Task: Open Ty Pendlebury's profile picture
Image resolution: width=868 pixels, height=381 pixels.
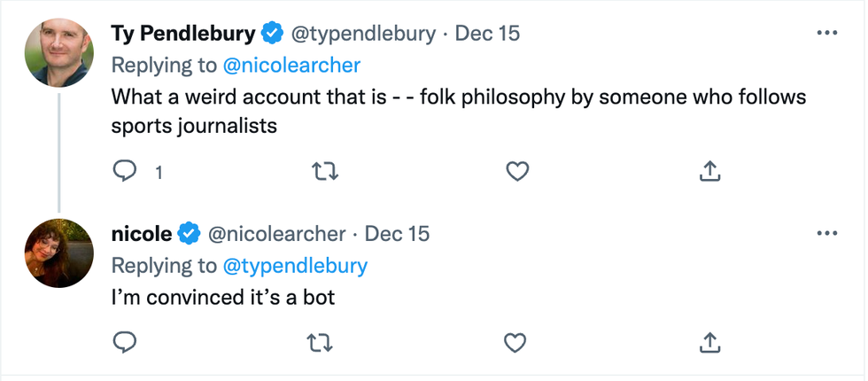Action: coord(59,51)
